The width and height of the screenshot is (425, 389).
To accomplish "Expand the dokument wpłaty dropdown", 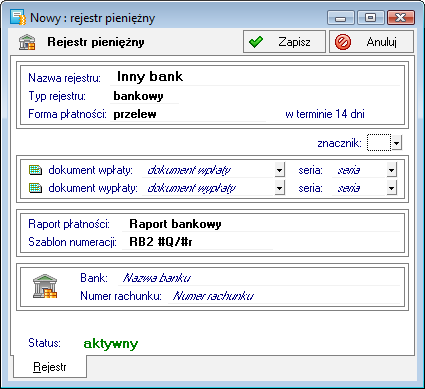I will tap(280, 170).
